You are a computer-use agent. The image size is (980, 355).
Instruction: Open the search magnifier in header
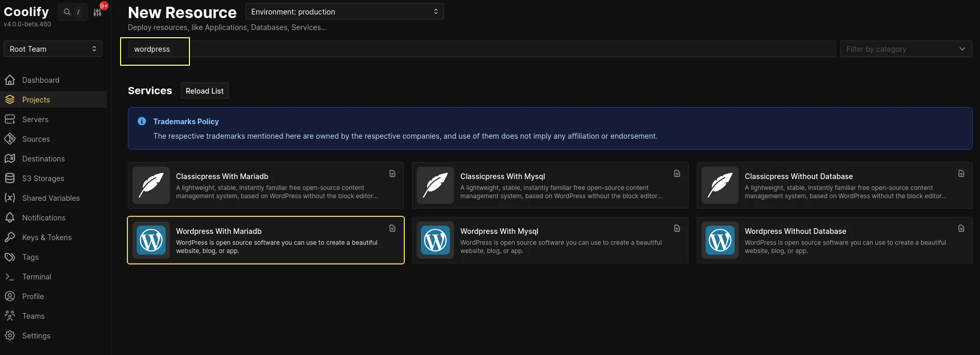tap(67, 12)
